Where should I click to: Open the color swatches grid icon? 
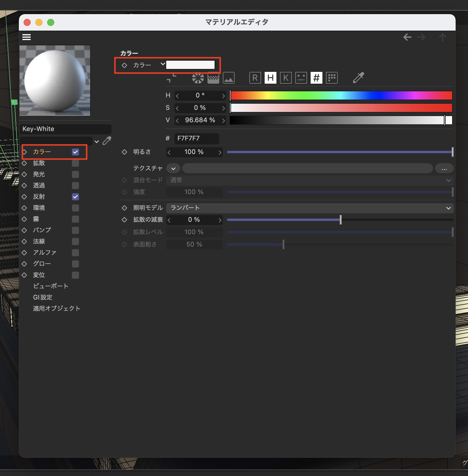point(332,78)
